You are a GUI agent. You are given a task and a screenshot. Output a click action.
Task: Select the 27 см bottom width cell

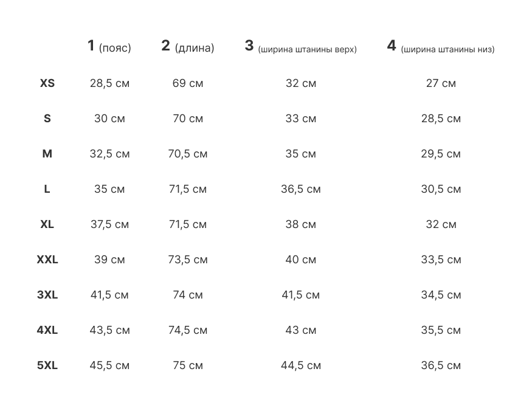click(441, 83)
